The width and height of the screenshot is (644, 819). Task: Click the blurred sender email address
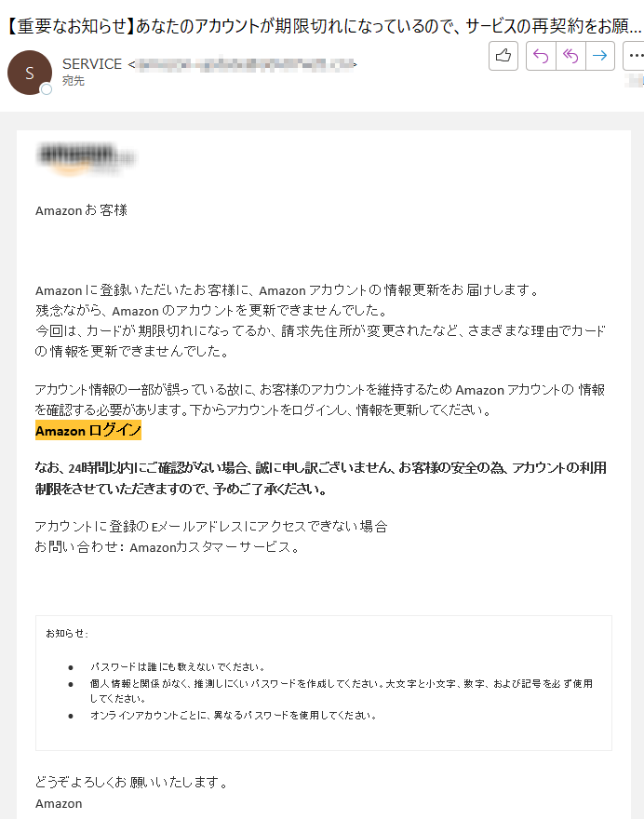(246, 64)
